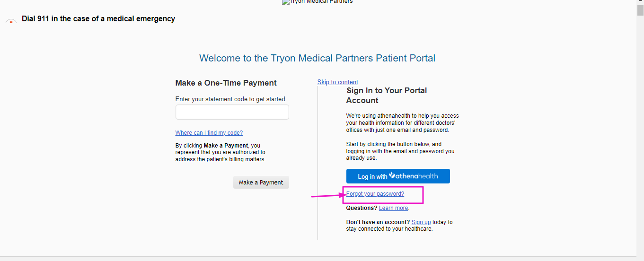Click the empty scrollbar track below the thumb

(x=640, y=137)
